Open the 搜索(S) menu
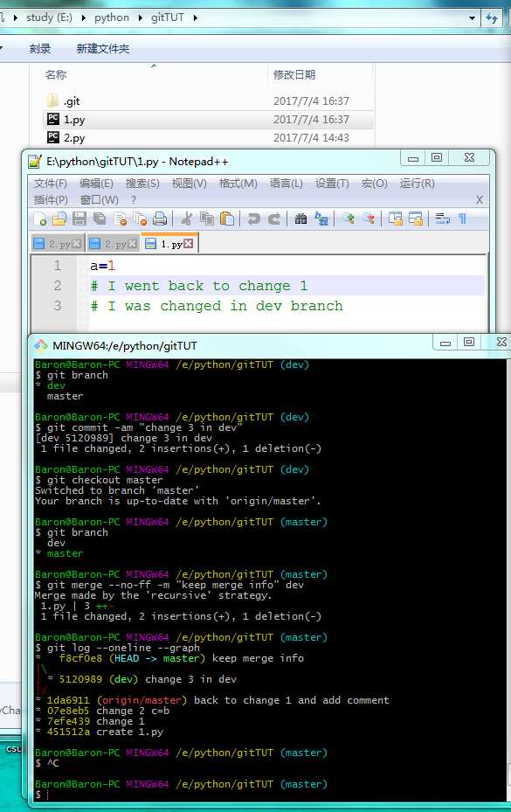This screenshot has width=511, height=812. [142, 184]
